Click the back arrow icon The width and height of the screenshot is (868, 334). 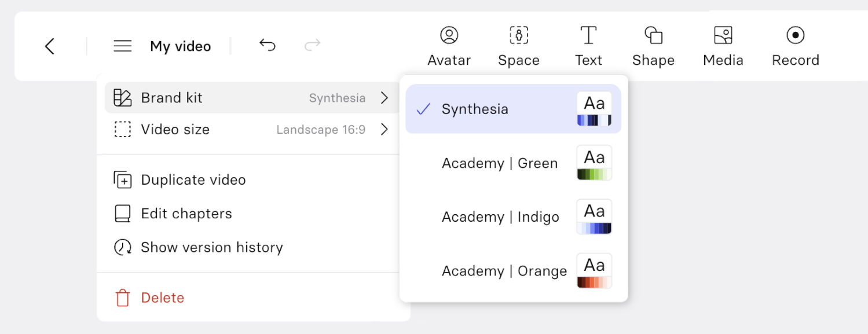click(x=50, y=46)
